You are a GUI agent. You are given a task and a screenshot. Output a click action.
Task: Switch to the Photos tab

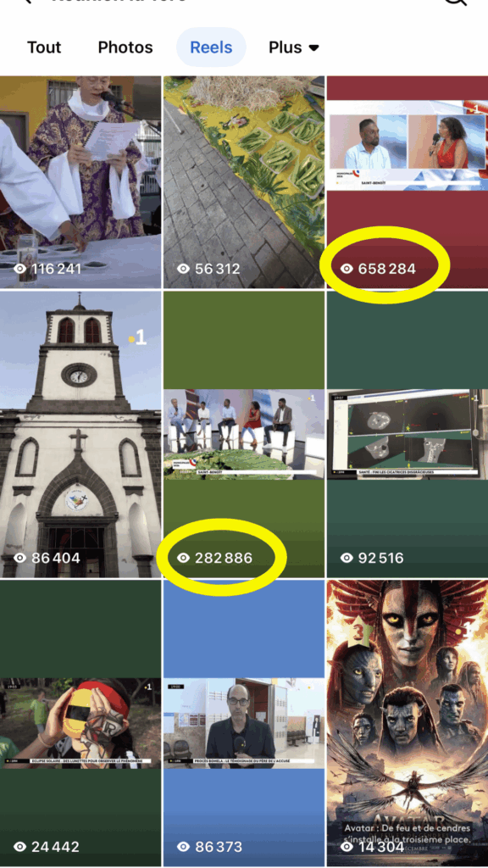(125, 47)
